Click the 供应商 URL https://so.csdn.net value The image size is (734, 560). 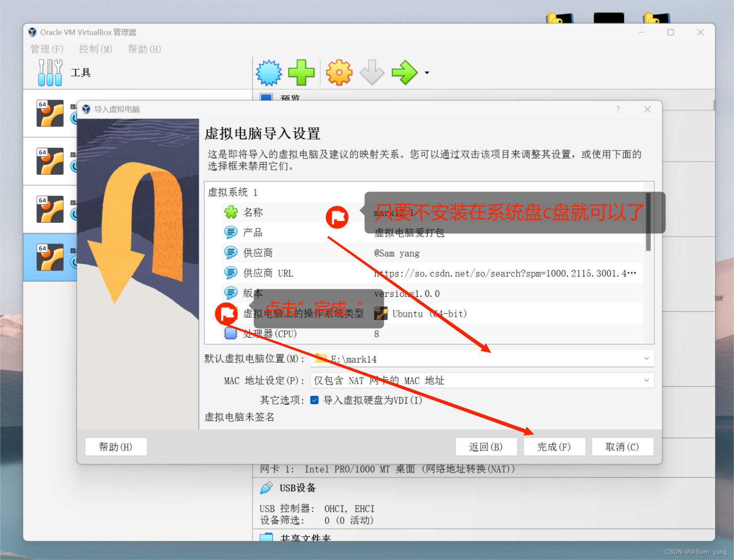coord(505,273)
